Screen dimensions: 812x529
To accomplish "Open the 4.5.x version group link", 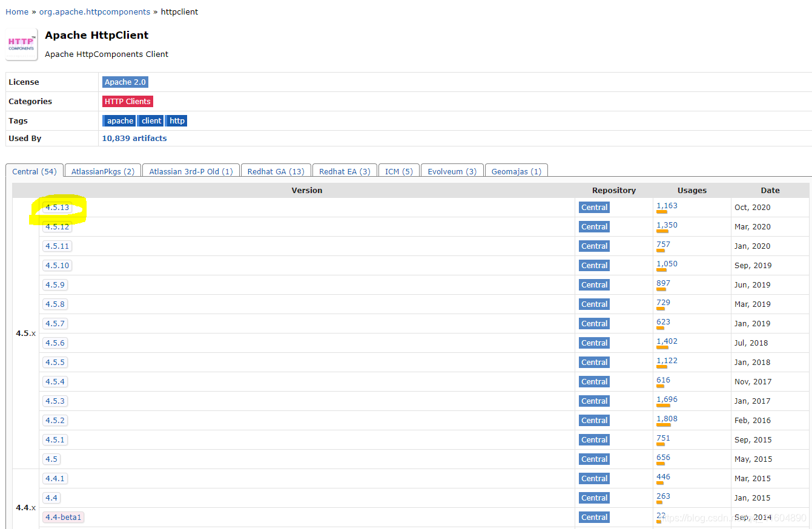I will pyautogui.click(x=25, y=333).
